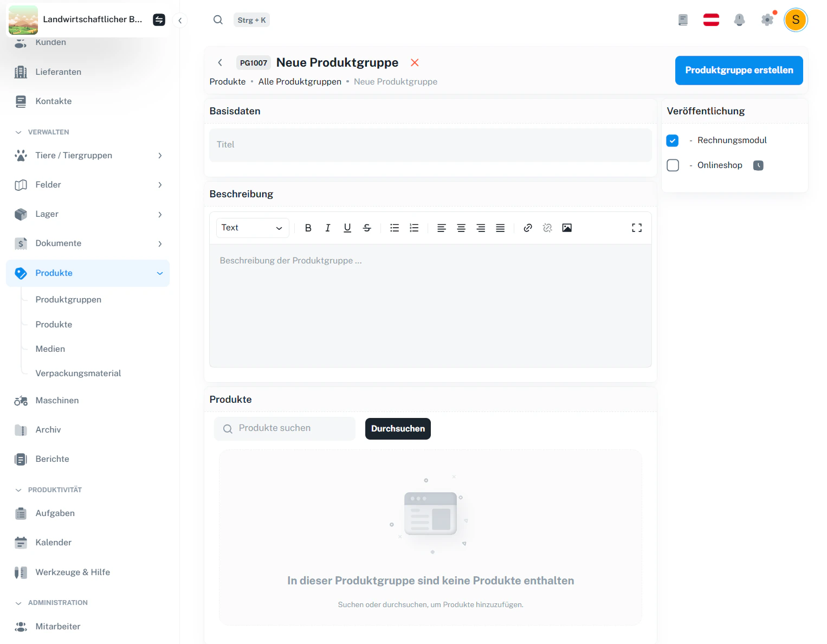Image resolution: width=827 pixels, height=644 pixels.
Task: Open Alle Produktgruppen from the breadcrumb
Action: coord(300,81)
